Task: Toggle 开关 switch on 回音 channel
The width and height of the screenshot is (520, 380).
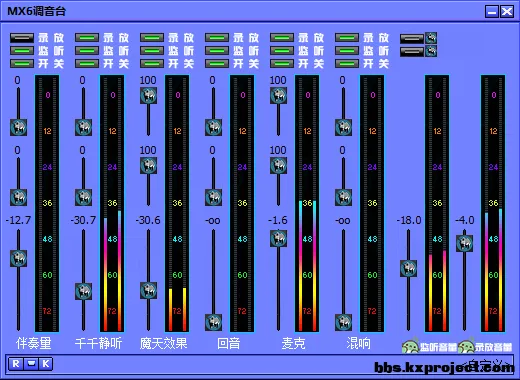Action: [217, 63]
